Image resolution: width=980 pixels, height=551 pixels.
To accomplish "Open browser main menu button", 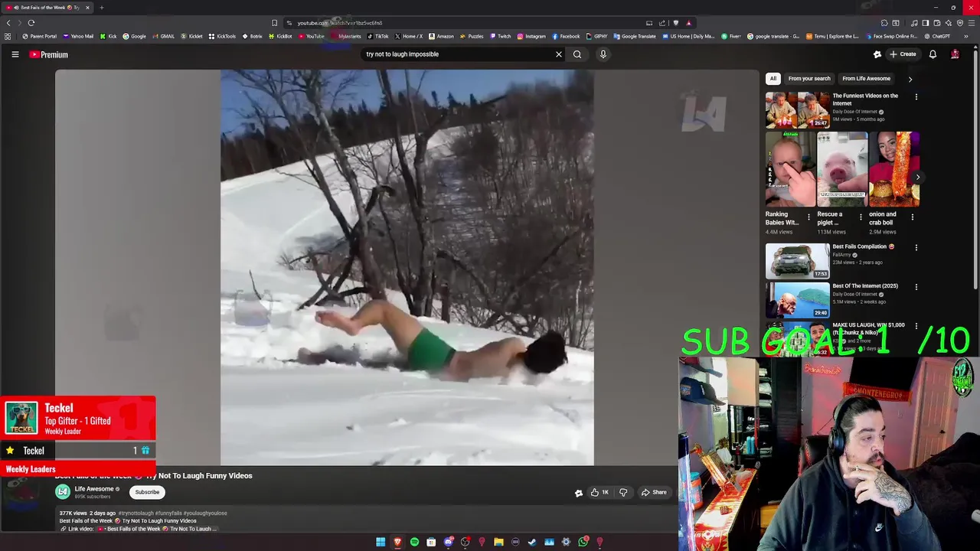I will tap(971, 23).
